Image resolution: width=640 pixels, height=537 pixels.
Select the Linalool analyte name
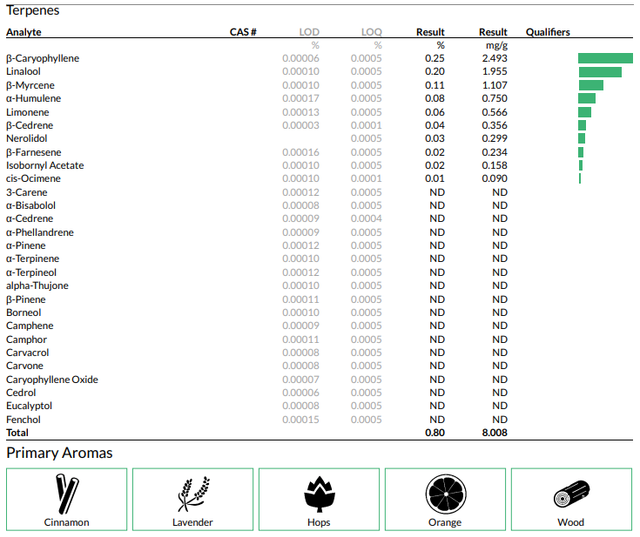pyautogui.click(x=23, y=71)
